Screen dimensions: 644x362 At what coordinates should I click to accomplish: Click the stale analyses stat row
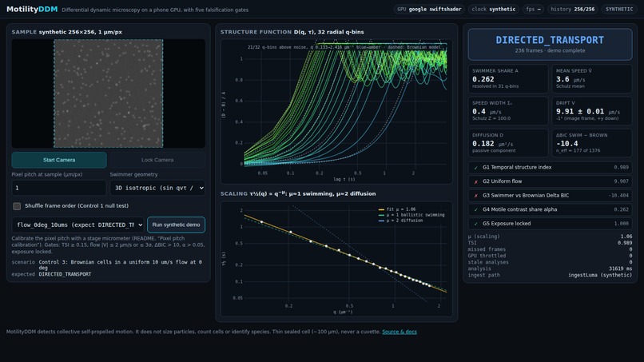coord(550,262)
